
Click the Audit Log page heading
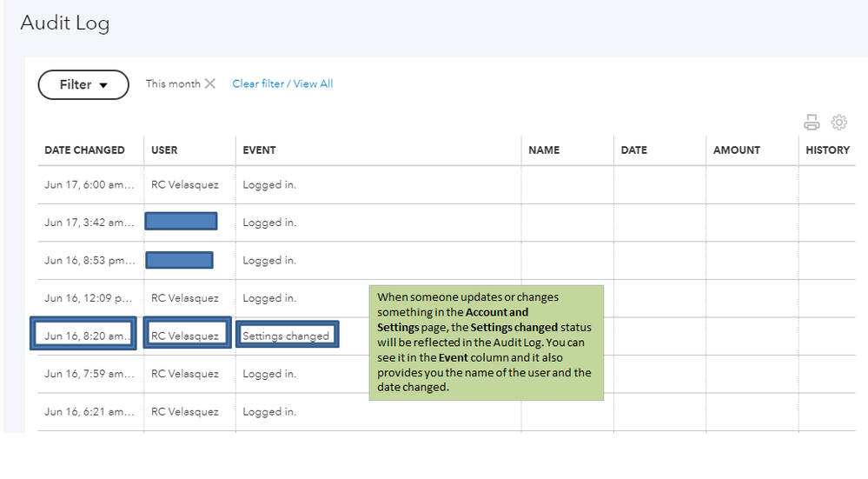pyautogui.click(x=65, y=23)
